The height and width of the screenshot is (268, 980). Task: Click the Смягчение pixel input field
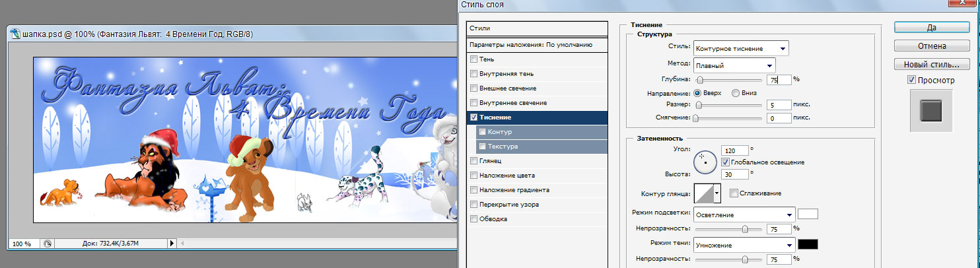pos(779,118)
